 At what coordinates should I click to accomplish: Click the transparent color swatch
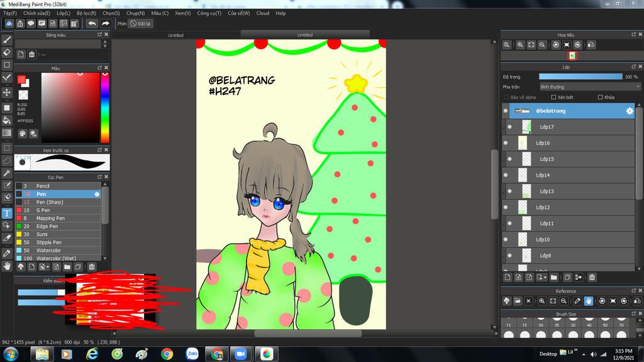pyautogui.click(x=23, y=95)
